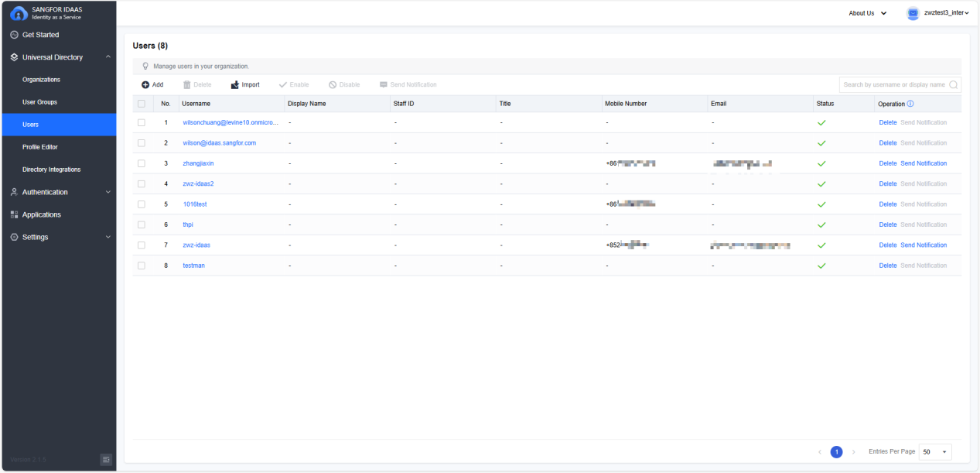Click the Import icon in toolbar
The image size is (980, 473).
click(235, 85)
